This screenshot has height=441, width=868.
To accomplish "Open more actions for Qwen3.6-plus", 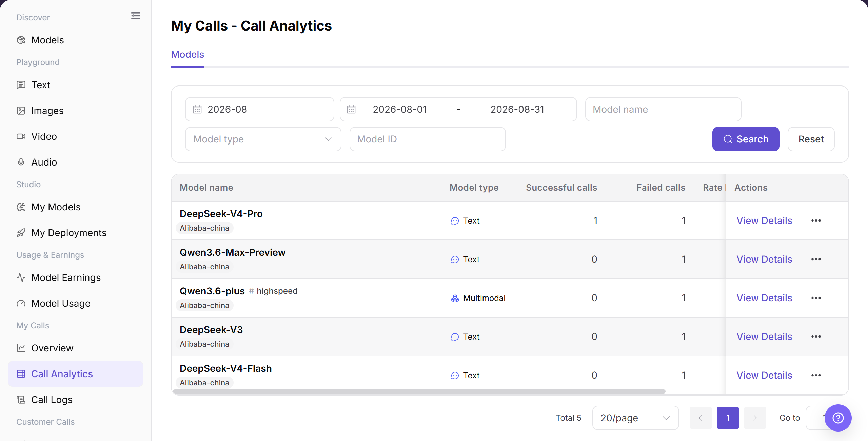I will 816,298.
